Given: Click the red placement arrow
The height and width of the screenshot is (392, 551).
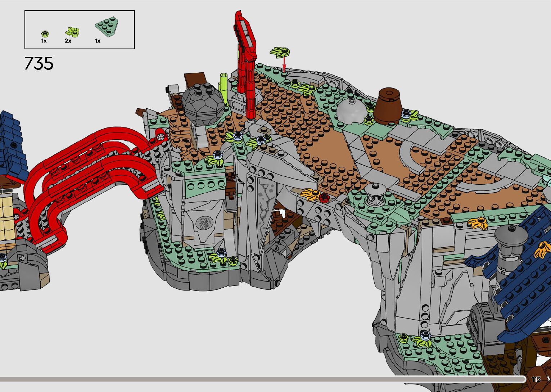Looking at the screenshot, I should 284,65.
